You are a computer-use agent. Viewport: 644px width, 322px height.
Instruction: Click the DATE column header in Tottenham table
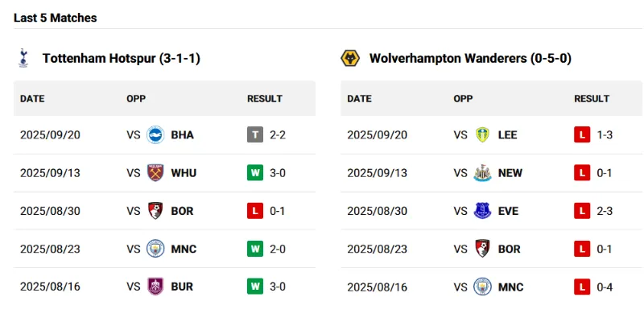point(32,99)
